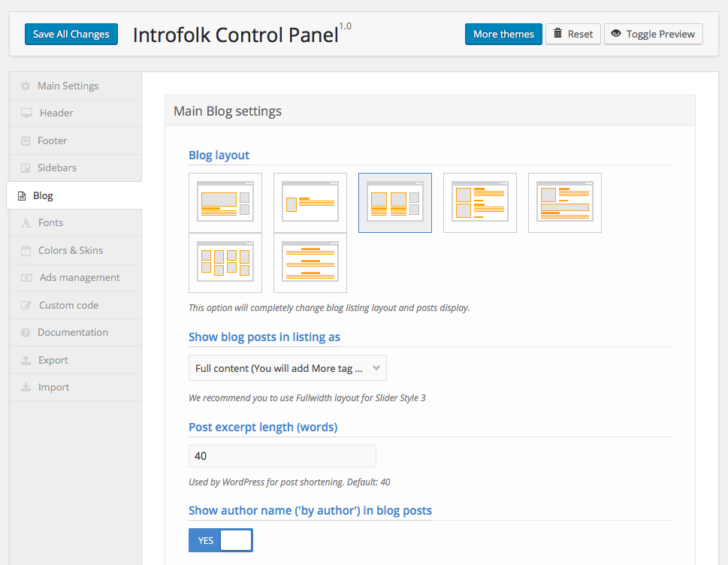Switch to the Footer settings tab
728x565 pixels.
click(52, 140)
